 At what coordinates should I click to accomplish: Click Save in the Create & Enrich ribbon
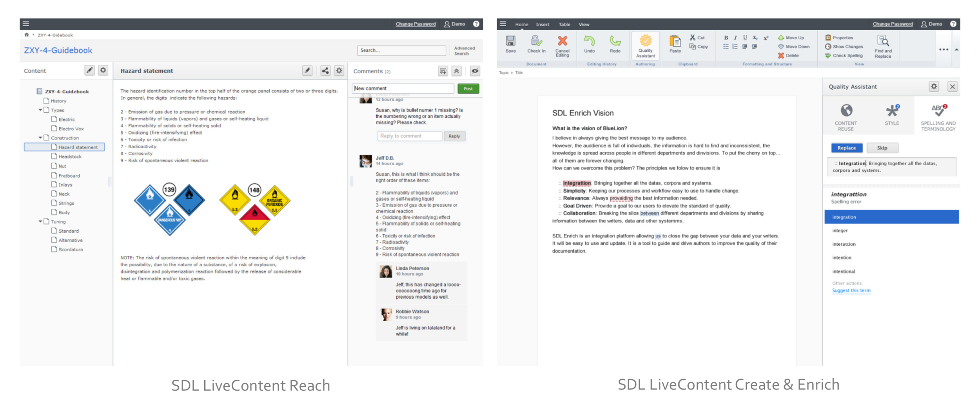coord(510,44)
